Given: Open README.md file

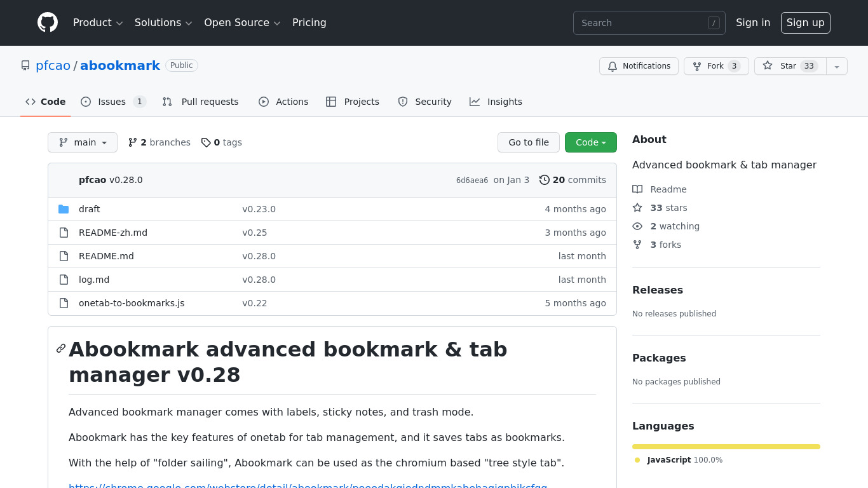Looking at the screenshot, I should (106, 256).
